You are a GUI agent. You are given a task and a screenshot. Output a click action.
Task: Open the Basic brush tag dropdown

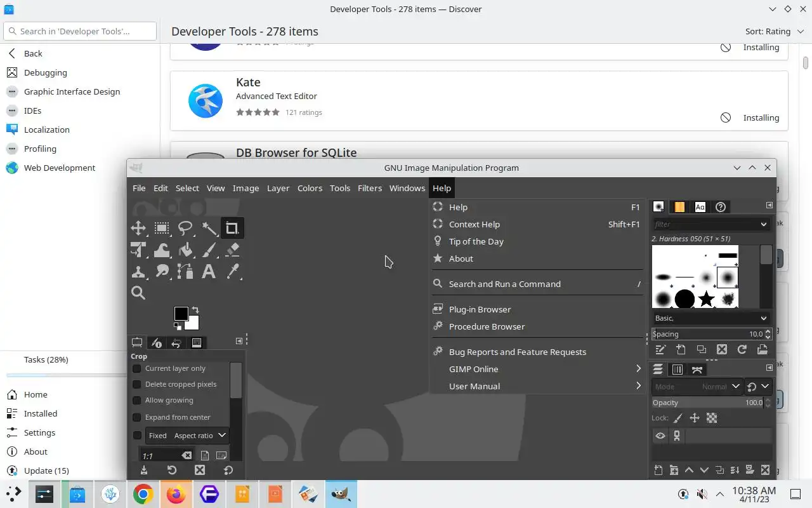click(x=763, y=318)
